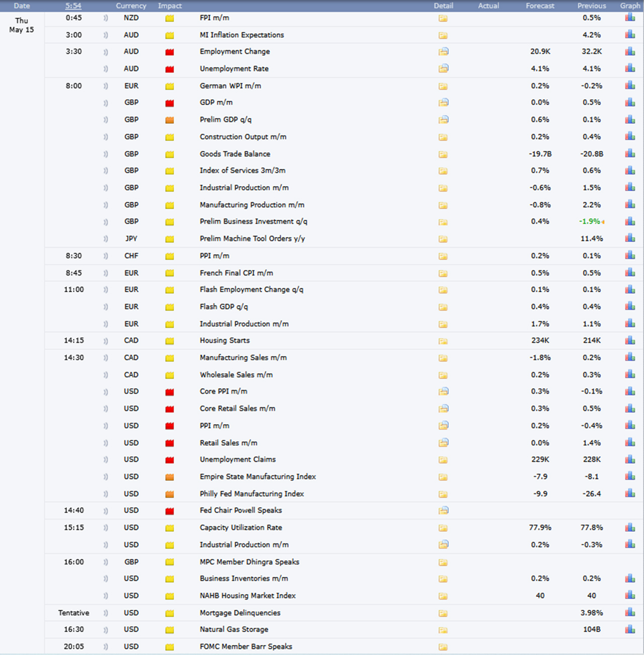This screenshot has height=655, width=644.
Task: Click graph icon for German WPI m/m
Action: [630, 86]
